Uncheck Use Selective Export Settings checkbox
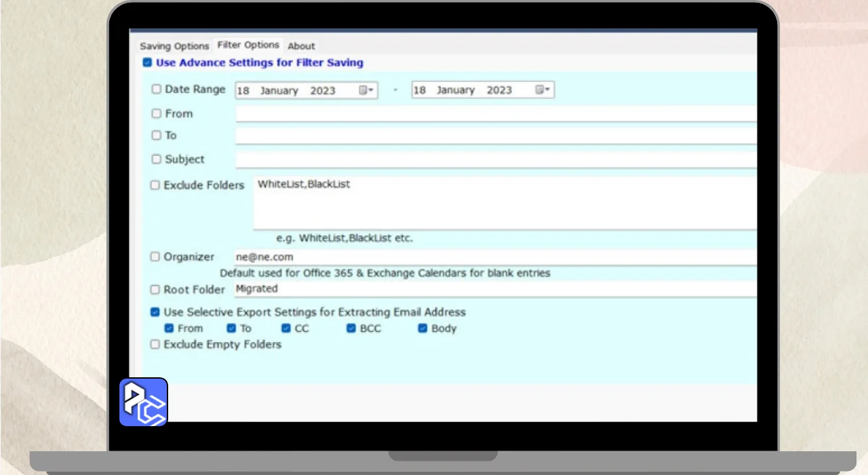868x475 pixels. 155,312
